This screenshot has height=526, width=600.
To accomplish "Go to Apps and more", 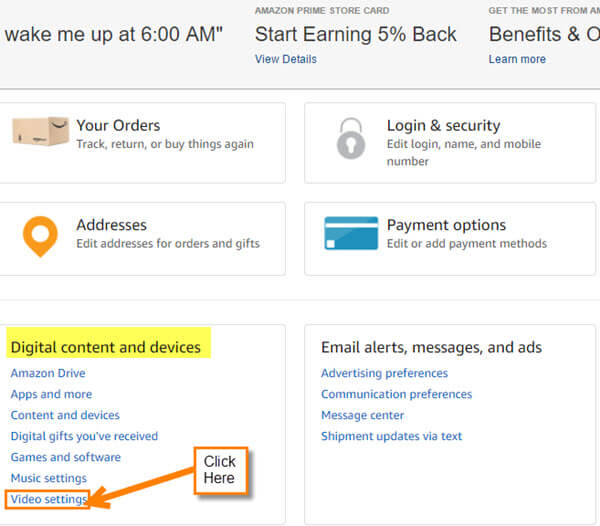I will (x=51, y=394).
